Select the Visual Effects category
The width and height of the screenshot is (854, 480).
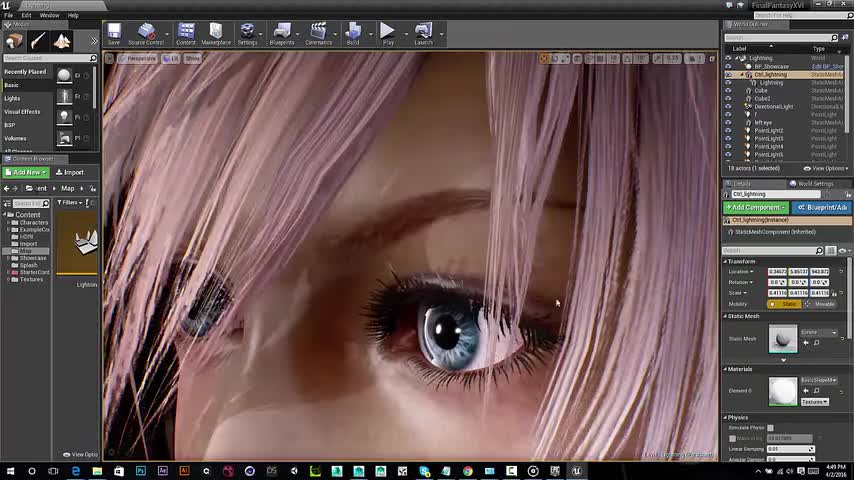[x=26, y=112]
